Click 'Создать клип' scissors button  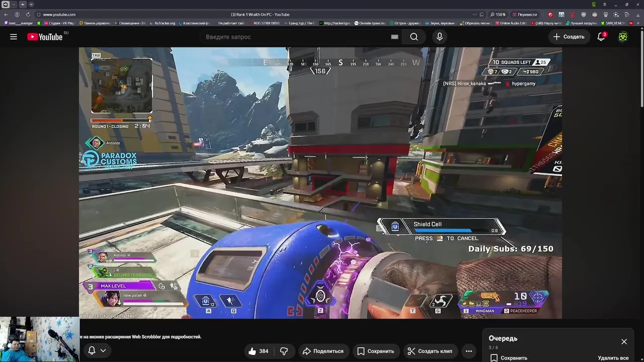430,351
